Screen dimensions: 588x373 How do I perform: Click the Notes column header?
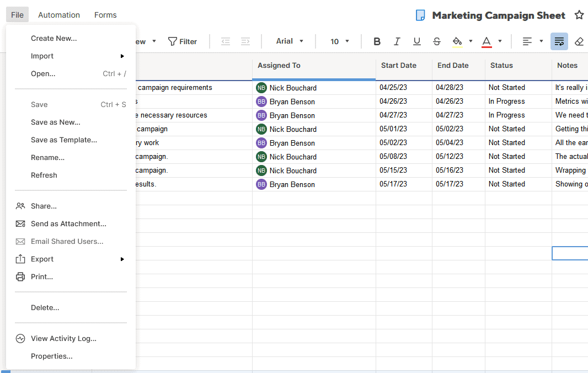pyautogui.click(x=570, y=66)
